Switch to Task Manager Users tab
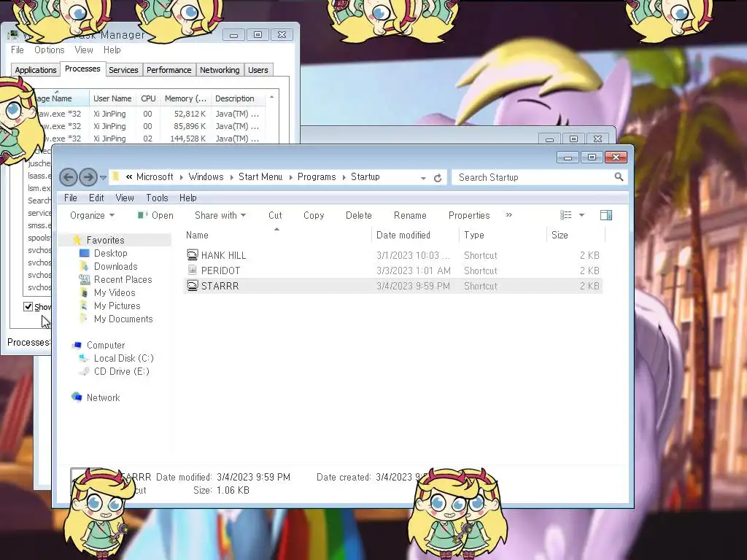This screenshot has height=560, width=747. pyautogui.click(x=258, y=70)
